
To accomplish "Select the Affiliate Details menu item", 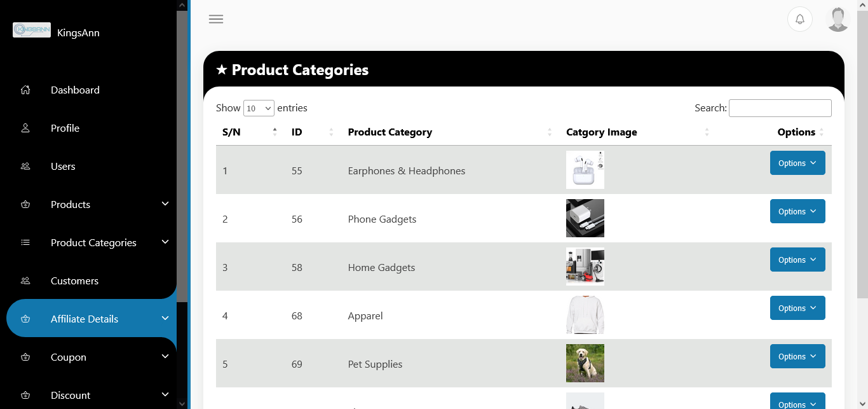I will point(85,319).
